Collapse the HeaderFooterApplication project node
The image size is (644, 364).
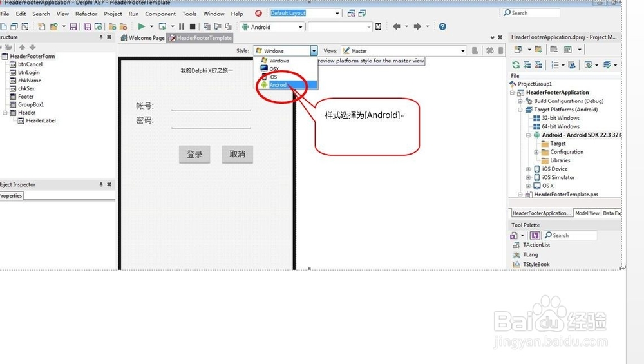click(x=512, y=93)
